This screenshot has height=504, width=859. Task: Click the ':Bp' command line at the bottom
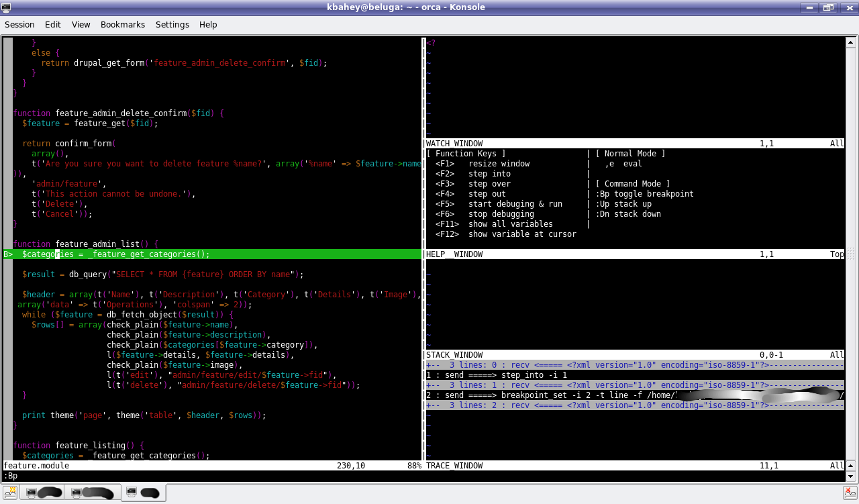tap(11, 476)
